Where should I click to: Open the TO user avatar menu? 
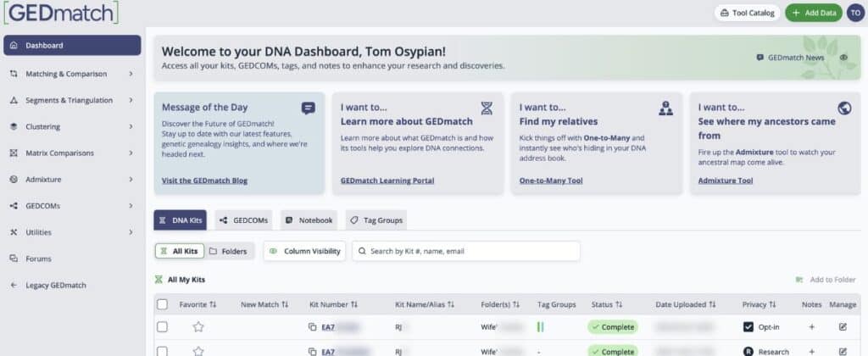tap(855, 13)
